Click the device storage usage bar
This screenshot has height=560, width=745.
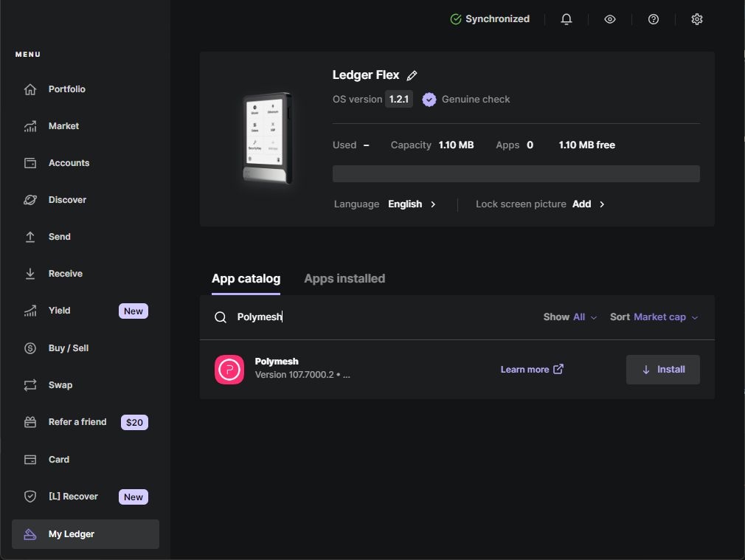[x=516, y=174]
